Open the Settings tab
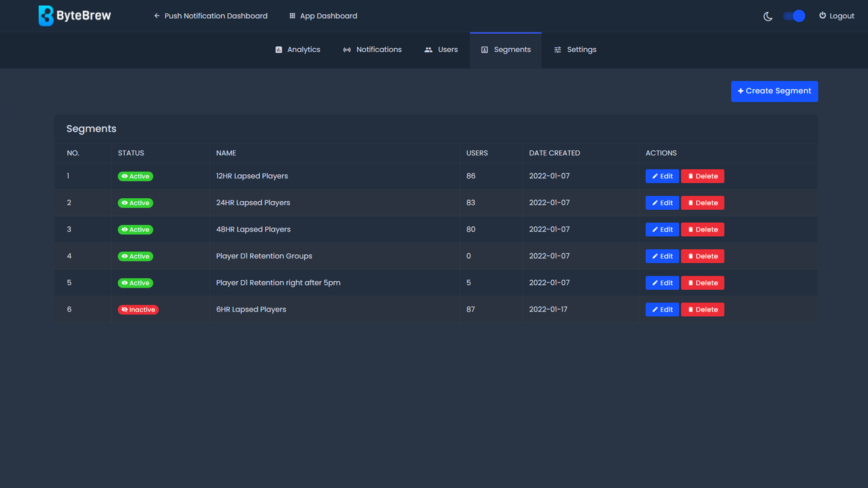 tap(575, 50)
